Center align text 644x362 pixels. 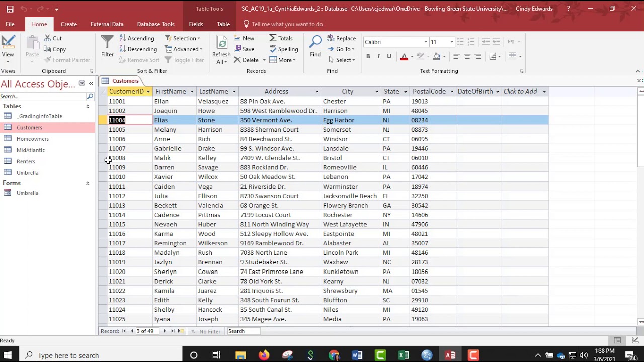click(467, 56)
